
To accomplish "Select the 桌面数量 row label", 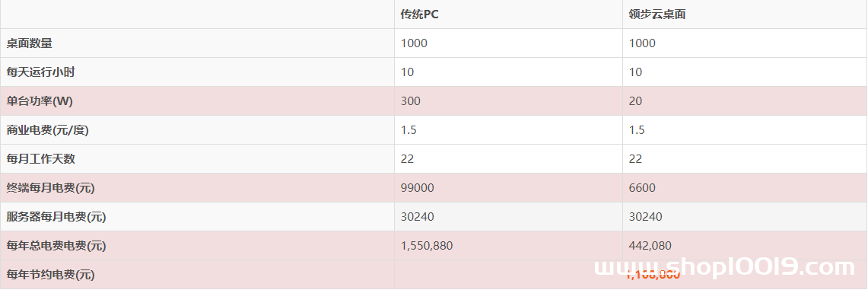I will [30, 43].
